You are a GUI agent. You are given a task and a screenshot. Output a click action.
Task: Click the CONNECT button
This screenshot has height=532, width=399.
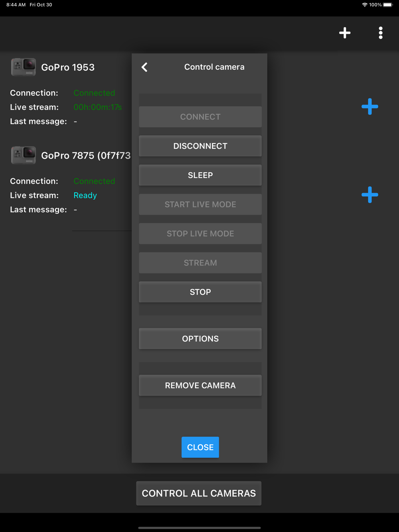coord(200,117)
